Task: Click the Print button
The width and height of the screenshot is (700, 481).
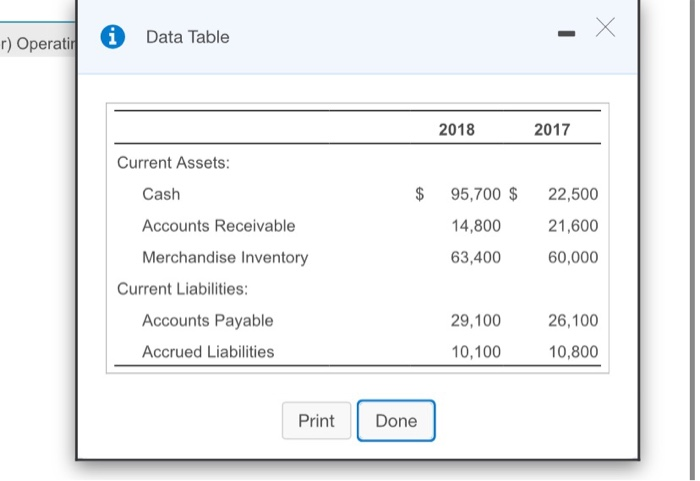Action: coord(316,421)
